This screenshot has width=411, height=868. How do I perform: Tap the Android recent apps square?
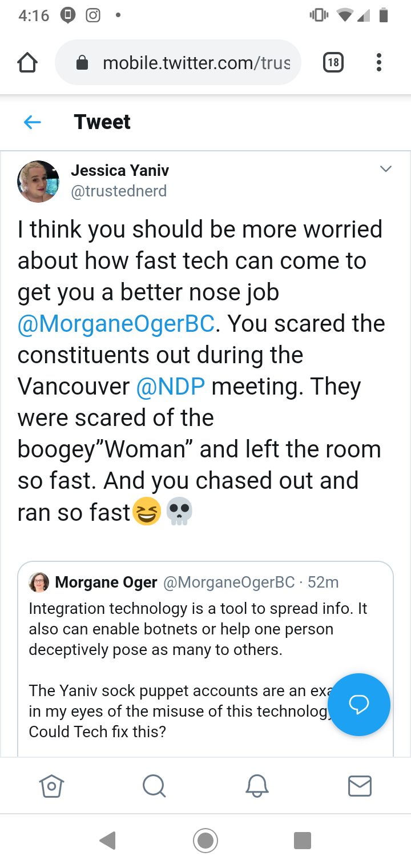pos(303,841)
